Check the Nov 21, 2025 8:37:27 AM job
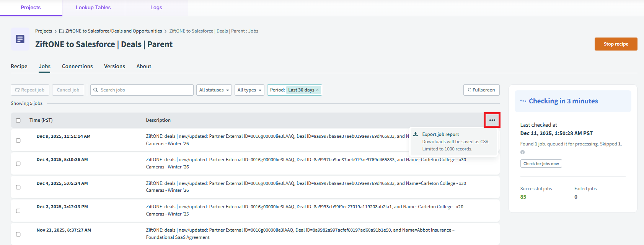The height and width of the screenshot is (245, 644). coord(18,234)
